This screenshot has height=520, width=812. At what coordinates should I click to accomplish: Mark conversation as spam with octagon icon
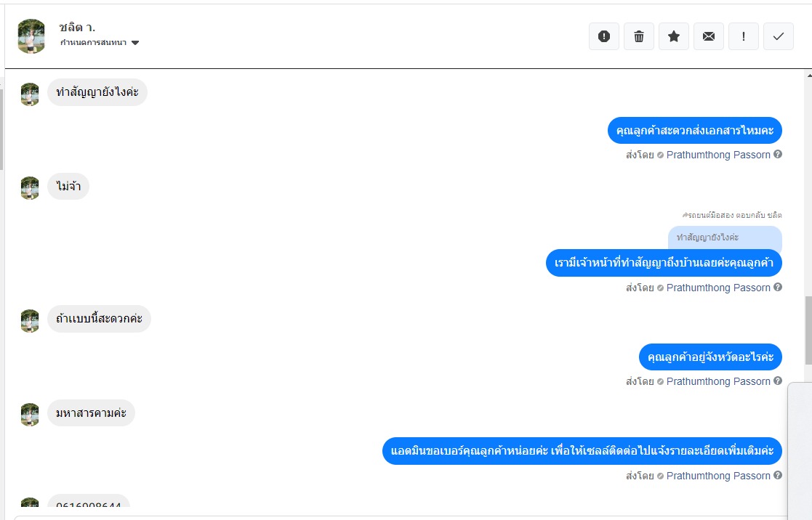(603, 36)
